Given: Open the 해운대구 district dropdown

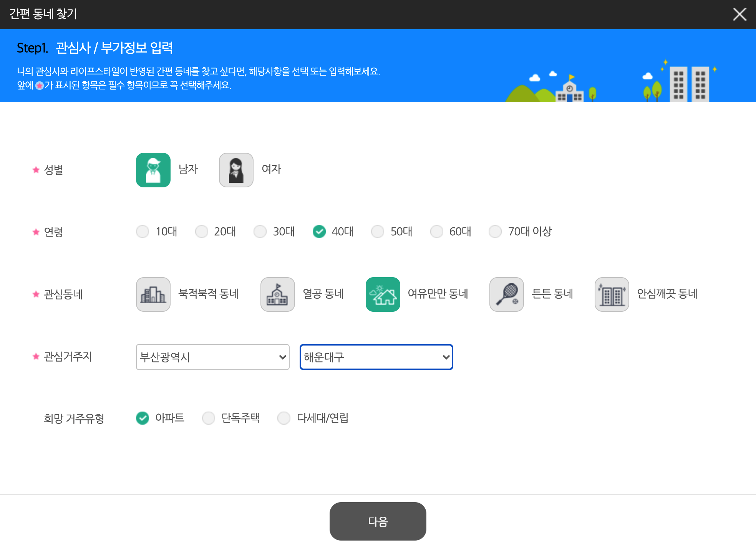Looking at the screenshot, I should [x=376, y=357].
